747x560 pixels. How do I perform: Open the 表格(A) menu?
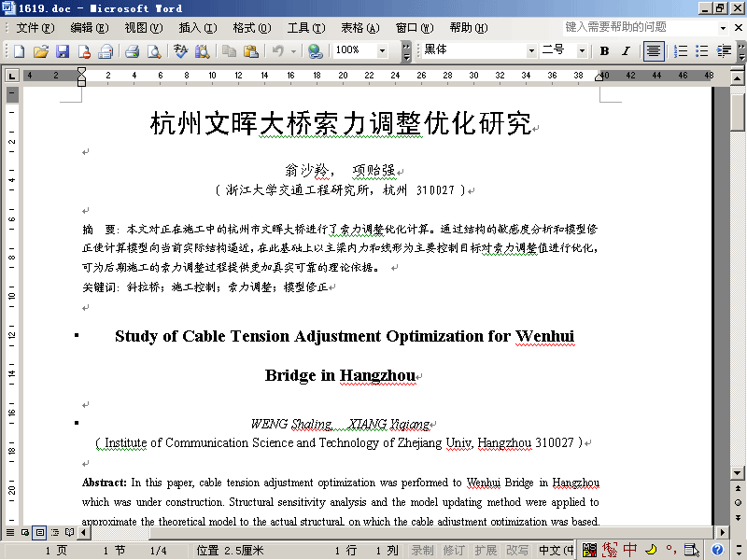pyautogui.click(x=360, y=28)
